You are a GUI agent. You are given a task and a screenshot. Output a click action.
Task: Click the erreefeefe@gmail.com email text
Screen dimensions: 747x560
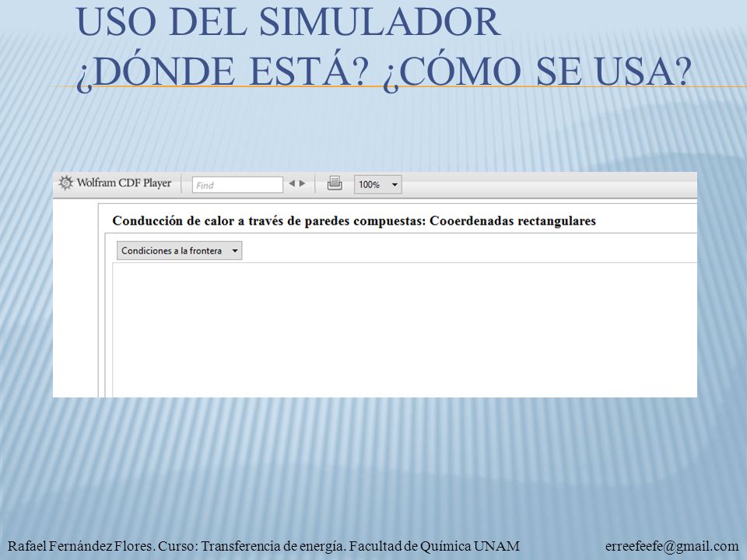(x=672, y=546)
